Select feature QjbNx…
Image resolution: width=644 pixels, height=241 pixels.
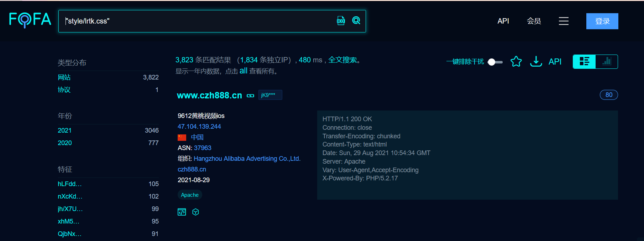[x=70, y=234]
